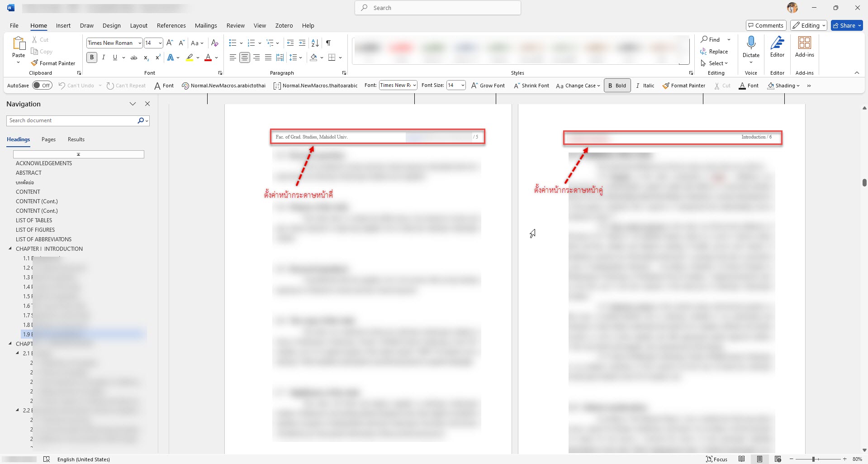868x464 pixels.
Task: Apply the font color red swatch
Action: point(208,57)
